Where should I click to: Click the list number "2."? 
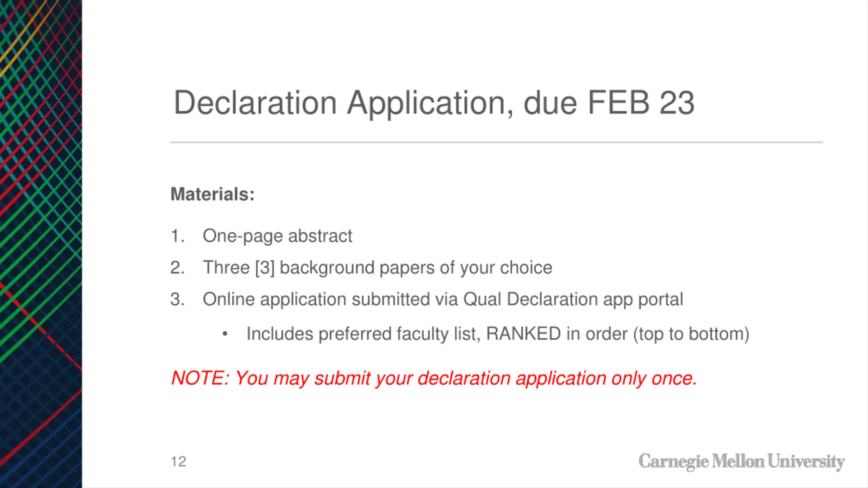pyautogui.click(x=177, y=267)
